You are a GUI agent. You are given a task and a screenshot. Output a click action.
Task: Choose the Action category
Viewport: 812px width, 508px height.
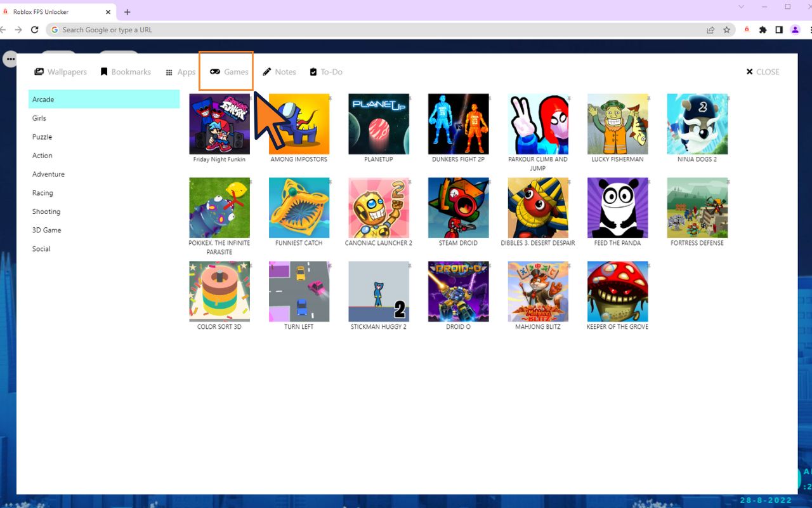104,156
